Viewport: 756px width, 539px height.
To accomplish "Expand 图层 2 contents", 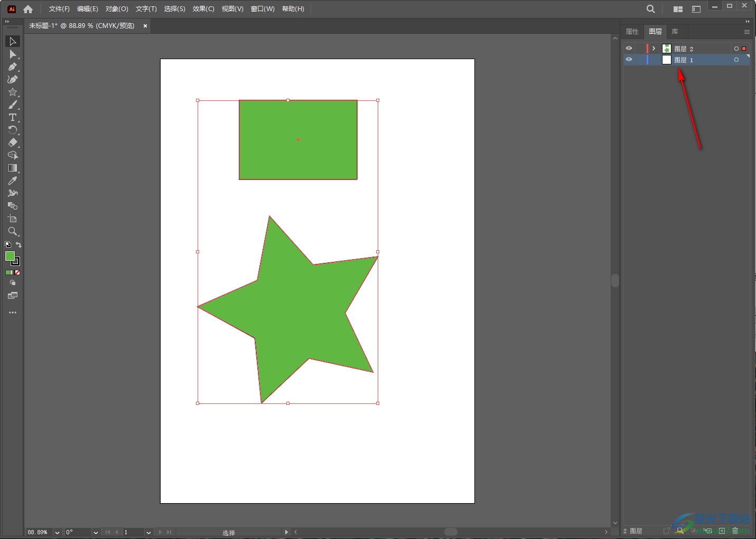I will coord(654,48).
